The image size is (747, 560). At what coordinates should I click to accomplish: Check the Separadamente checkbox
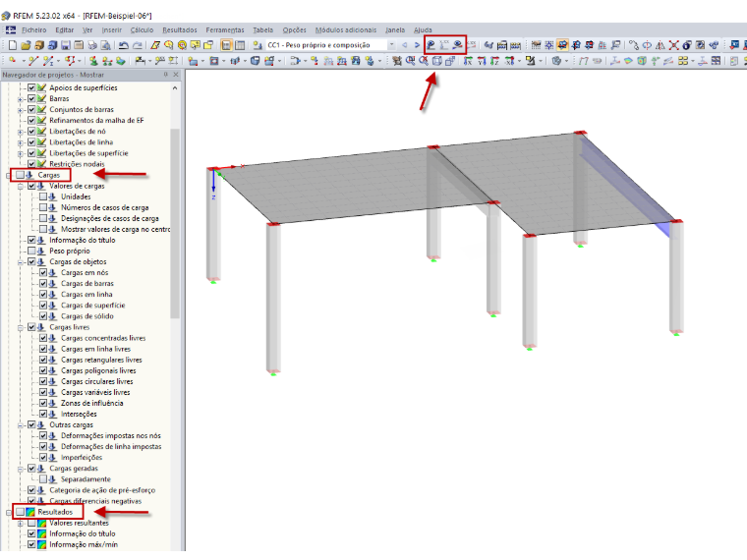click(x=43, y=479)
